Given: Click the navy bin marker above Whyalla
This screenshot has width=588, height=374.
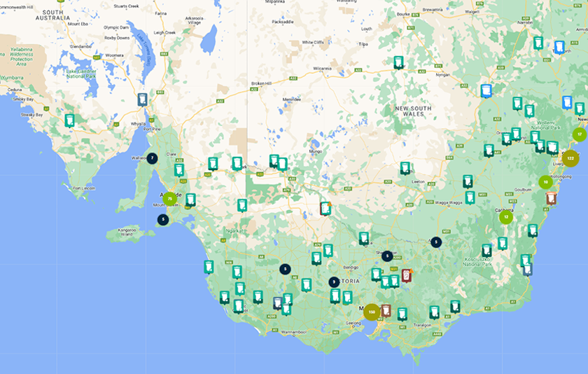Looking at the screenshot, I should (143, 99).
